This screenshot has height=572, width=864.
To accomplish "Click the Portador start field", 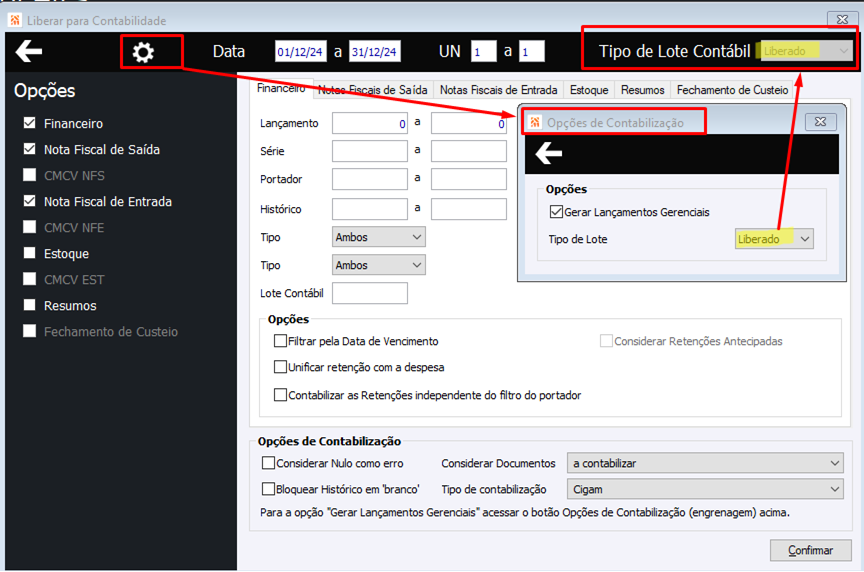I will 370,179.
